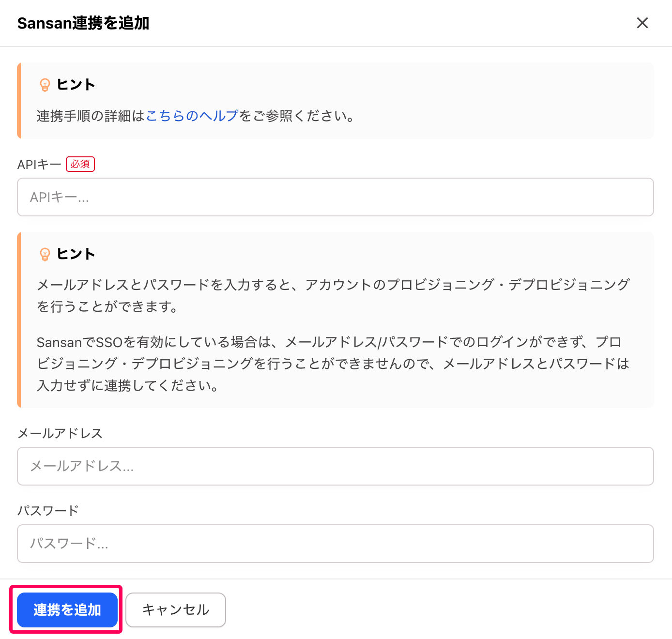The width and height of the screenshot is (672, 639).
Task: Click the パスワード field label
Action: click(x=48, y=511)
